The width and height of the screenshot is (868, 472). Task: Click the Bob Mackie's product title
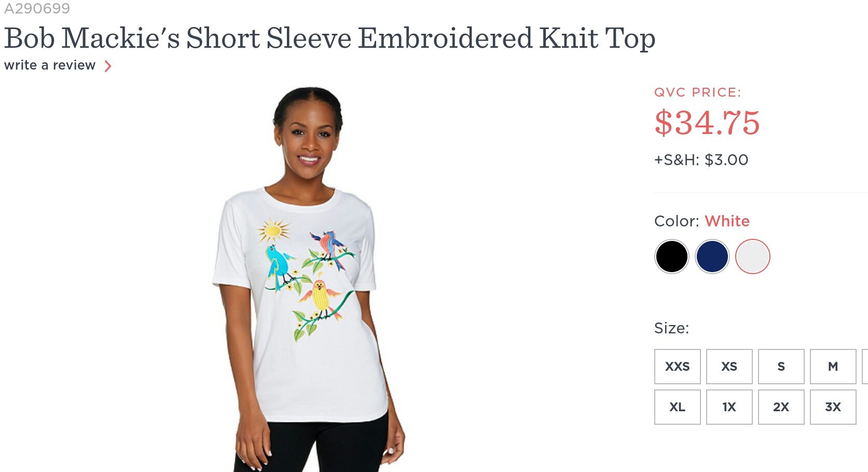330,38
